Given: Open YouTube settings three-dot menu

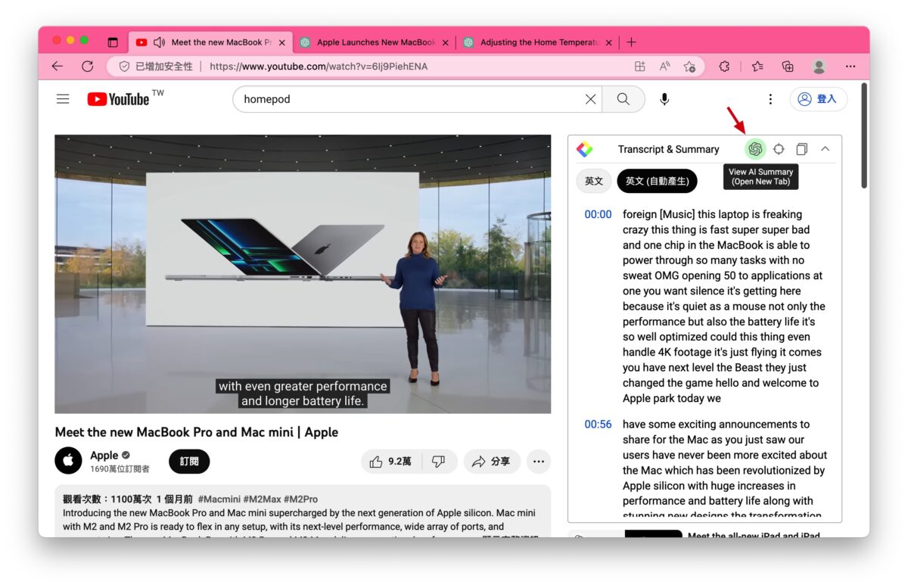Looking at the screenshot, I should 770,99.
